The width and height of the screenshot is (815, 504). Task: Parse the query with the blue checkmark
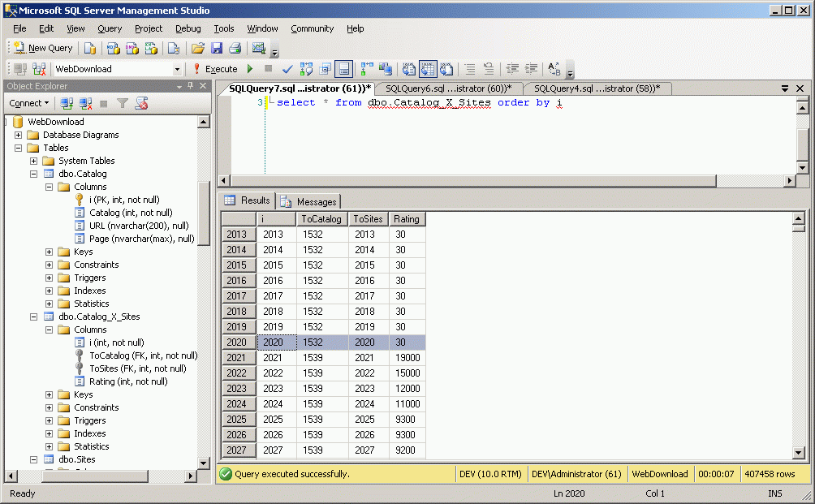click(287, 69)
